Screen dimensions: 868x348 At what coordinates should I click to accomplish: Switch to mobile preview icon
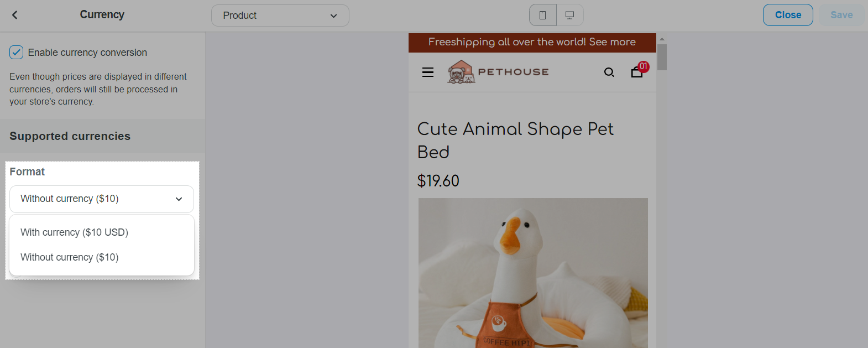[x=543, y=15]
